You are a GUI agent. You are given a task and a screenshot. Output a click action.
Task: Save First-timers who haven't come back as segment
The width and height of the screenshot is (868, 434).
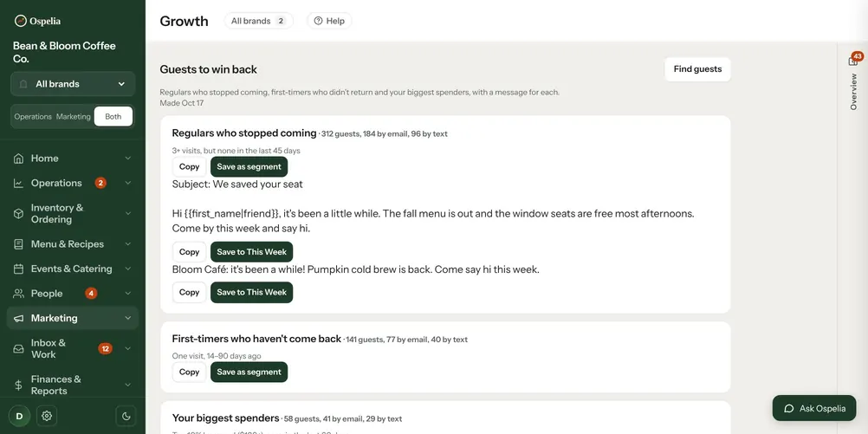249,372
